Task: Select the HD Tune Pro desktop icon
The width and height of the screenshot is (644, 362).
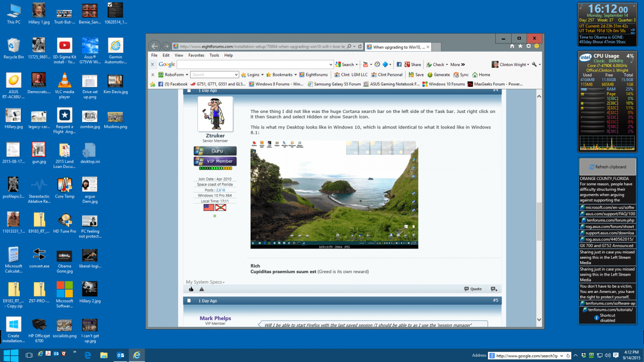Action: [x=65, y=223]
